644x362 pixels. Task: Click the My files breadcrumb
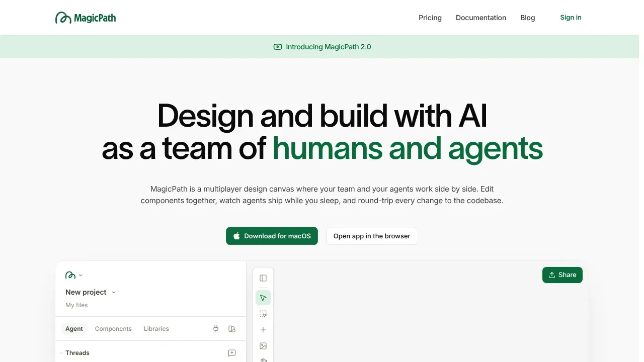[76, 305]
